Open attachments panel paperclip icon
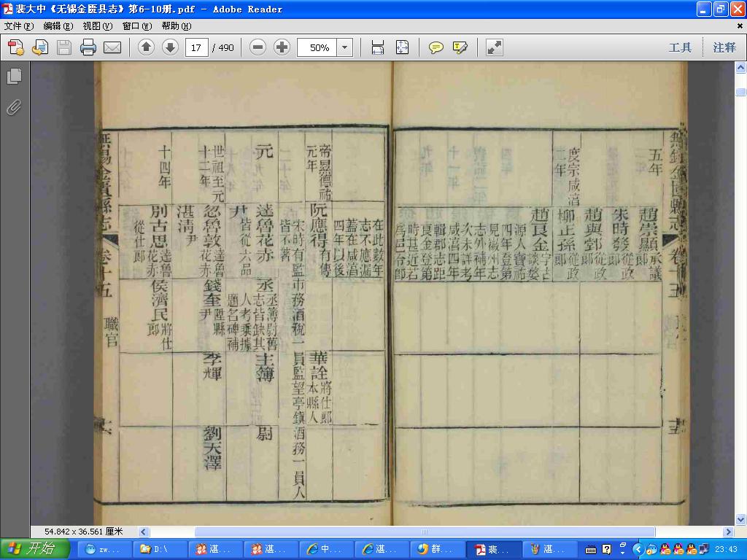This screenshot has height=560, width=747. (x=15, y=108)
